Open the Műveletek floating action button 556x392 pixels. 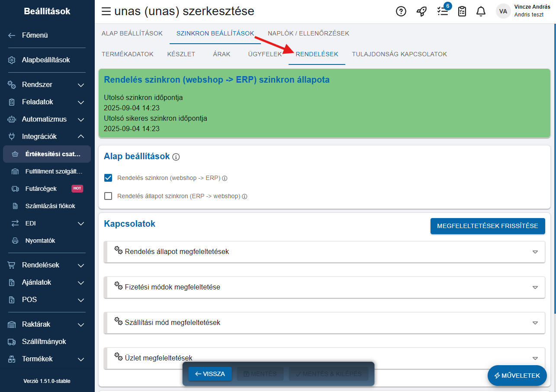click(x=517, y=376)
